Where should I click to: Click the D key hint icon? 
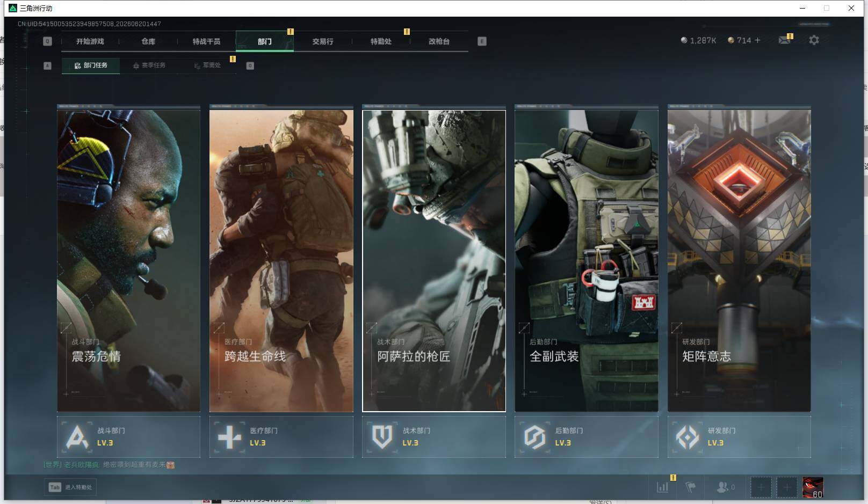[250, 65]
